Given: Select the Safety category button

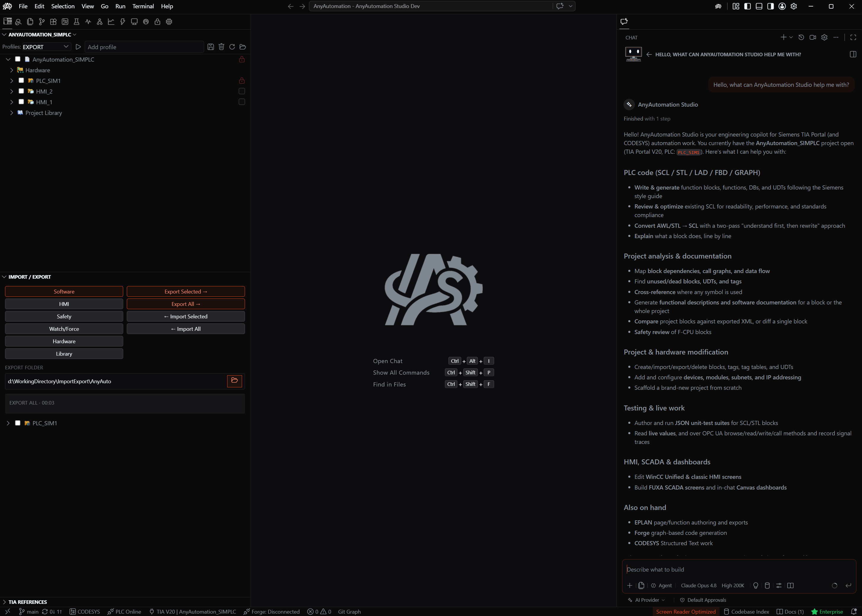Looking at the screenshot, I should (x=64, y=316).
